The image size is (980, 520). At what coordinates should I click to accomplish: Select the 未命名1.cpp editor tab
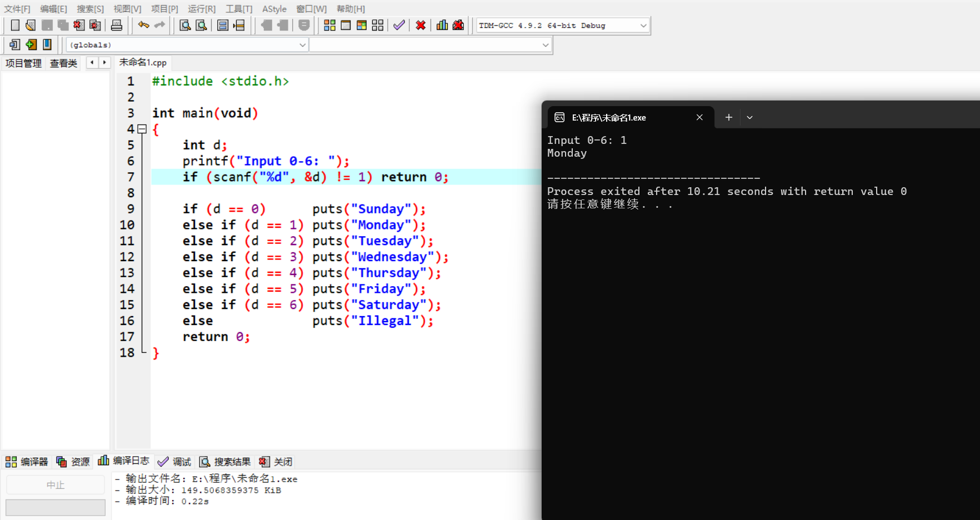pos(143,62)
